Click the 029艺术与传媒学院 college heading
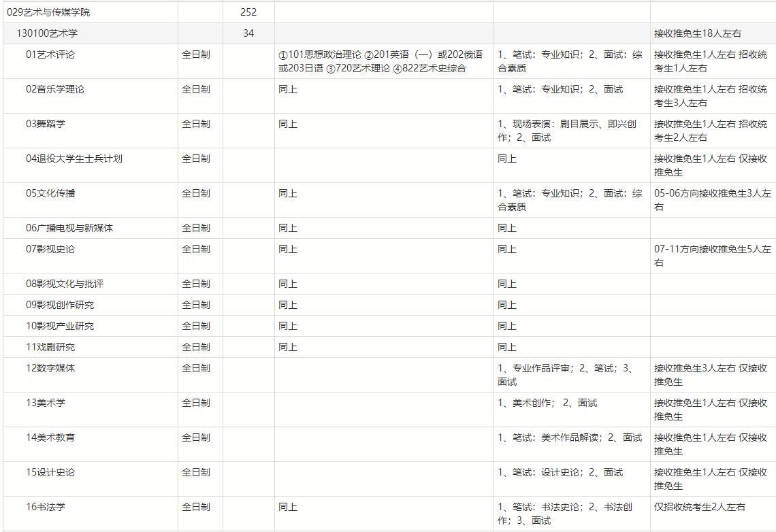776x532 pixels. 48,12
